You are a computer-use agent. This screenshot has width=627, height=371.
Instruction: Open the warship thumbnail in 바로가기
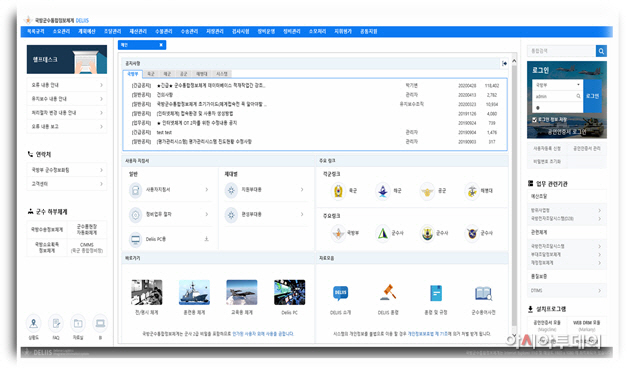click(194, 292)
